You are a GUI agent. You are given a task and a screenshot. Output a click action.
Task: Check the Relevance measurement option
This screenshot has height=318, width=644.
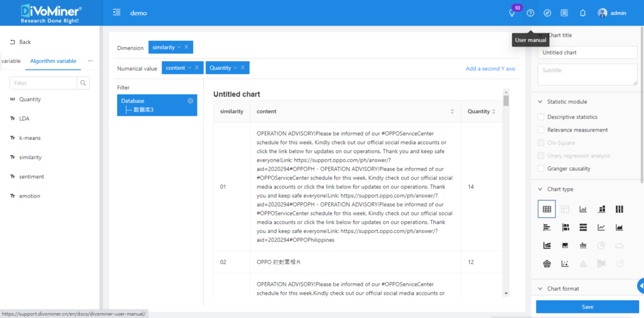pos(541,130)
